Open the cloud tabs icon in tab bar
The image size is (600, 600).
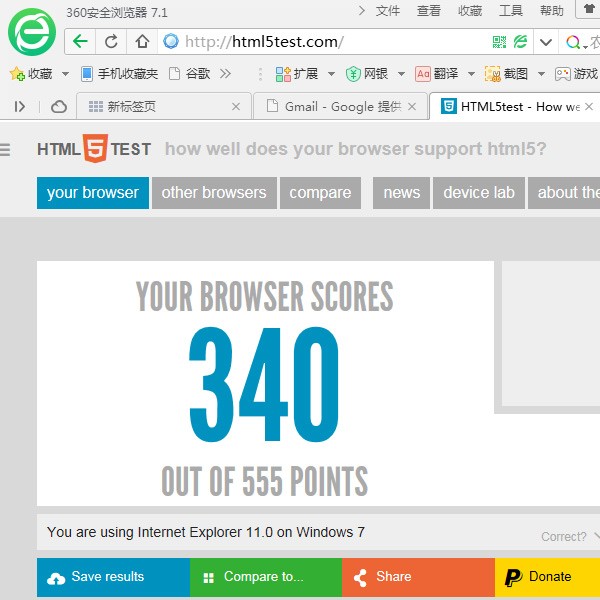[59, 107]
